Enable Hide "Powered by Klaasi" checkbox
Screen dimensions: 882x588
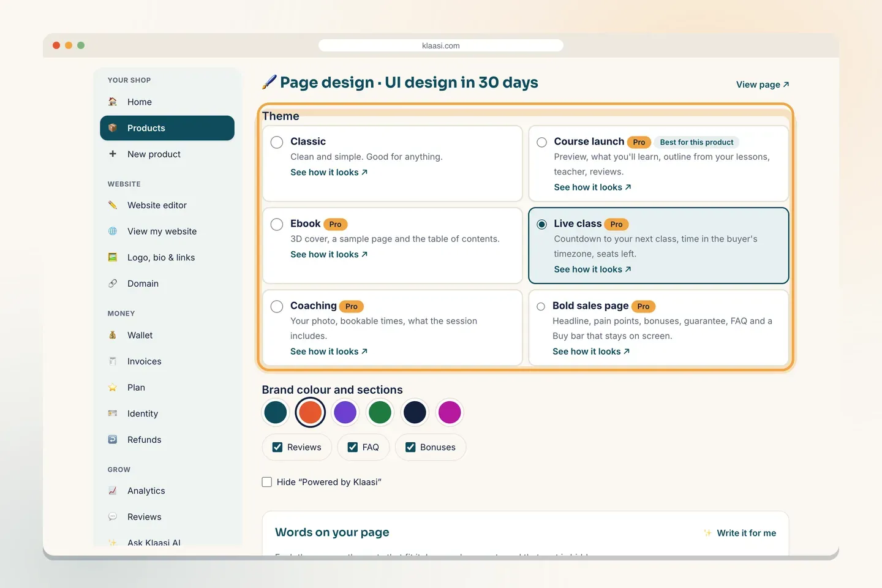point(267,482)
